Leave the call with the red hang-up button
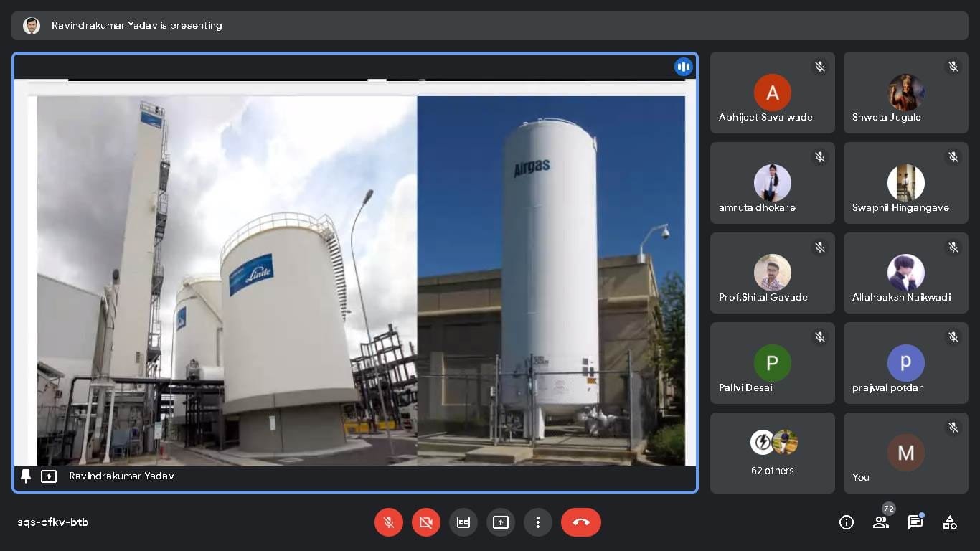 click(x=581, y=522)
